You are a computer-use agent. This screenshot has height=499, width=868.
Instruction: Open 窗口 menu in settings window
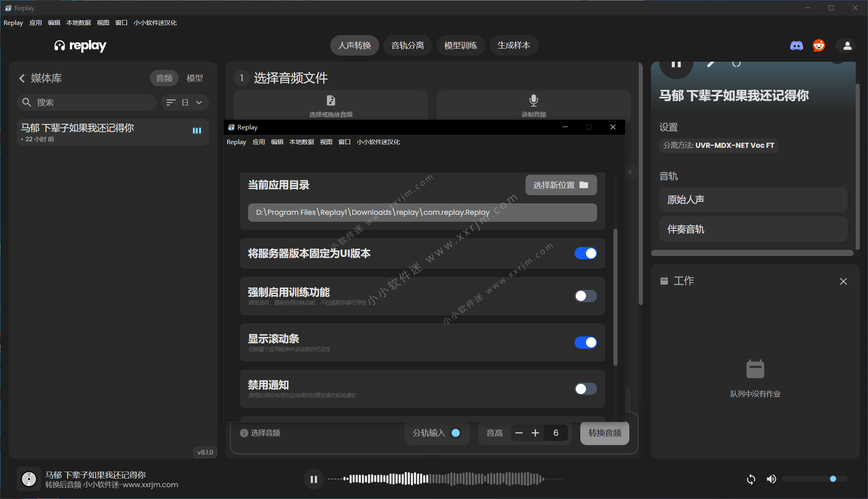tap(345, 142)
